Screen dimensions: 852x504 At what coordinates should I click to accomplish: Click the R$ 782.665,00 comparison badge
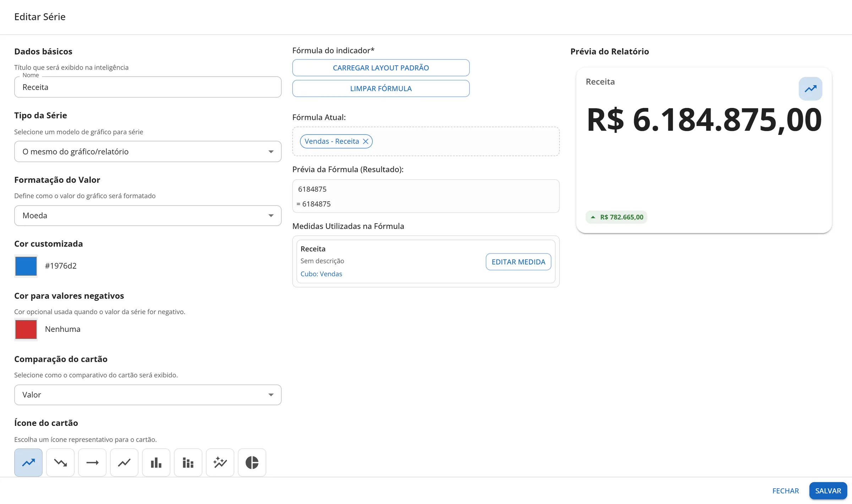617,217
